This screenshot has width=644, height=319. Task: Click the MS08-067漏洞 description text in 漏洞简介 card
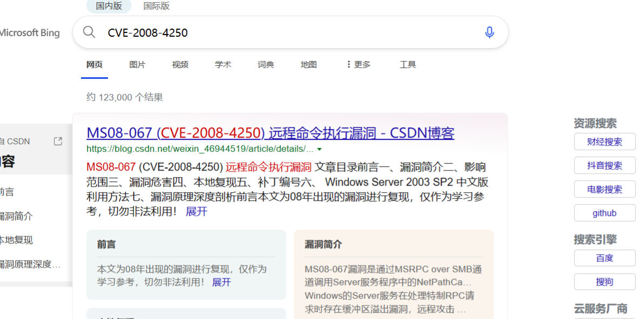tap(394, 289)
